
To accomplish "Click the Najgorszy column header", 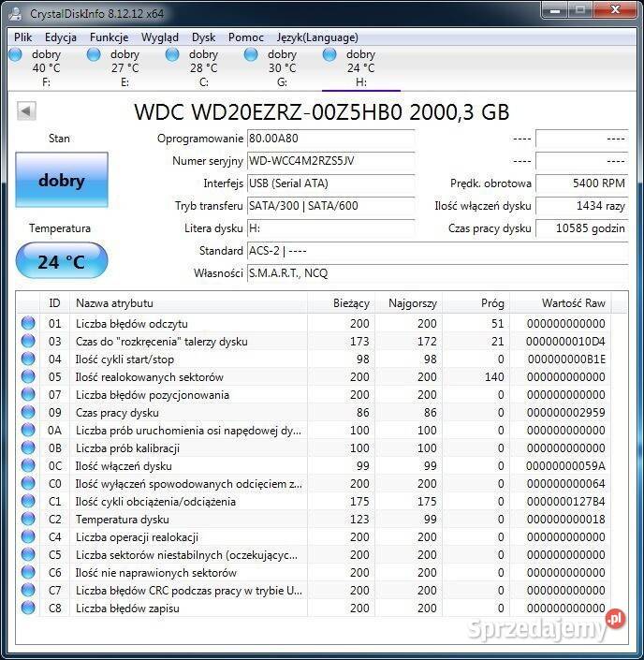I will pyautogui.click(x=408, y=303).
